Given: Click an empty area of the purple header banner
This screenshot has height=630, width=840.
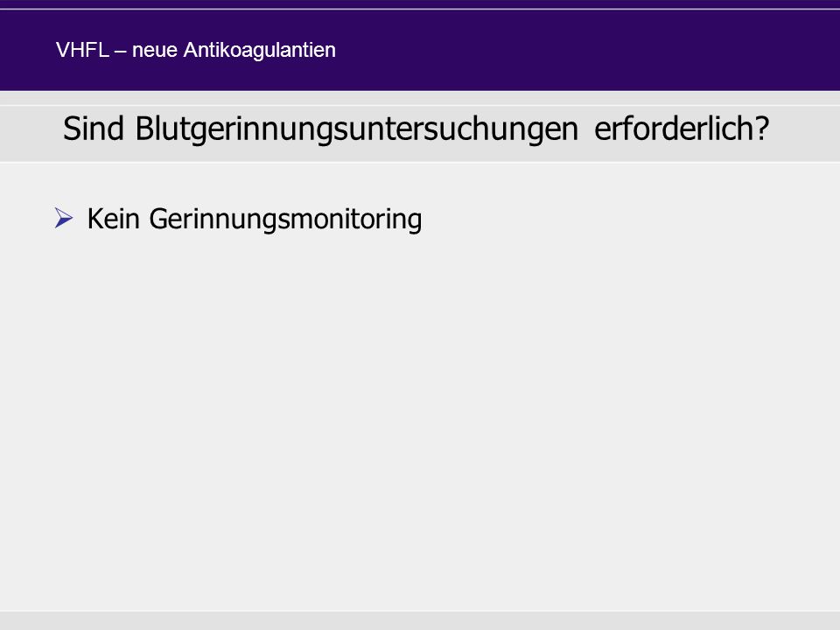Looking at the screenshot, I should (589, 51).
